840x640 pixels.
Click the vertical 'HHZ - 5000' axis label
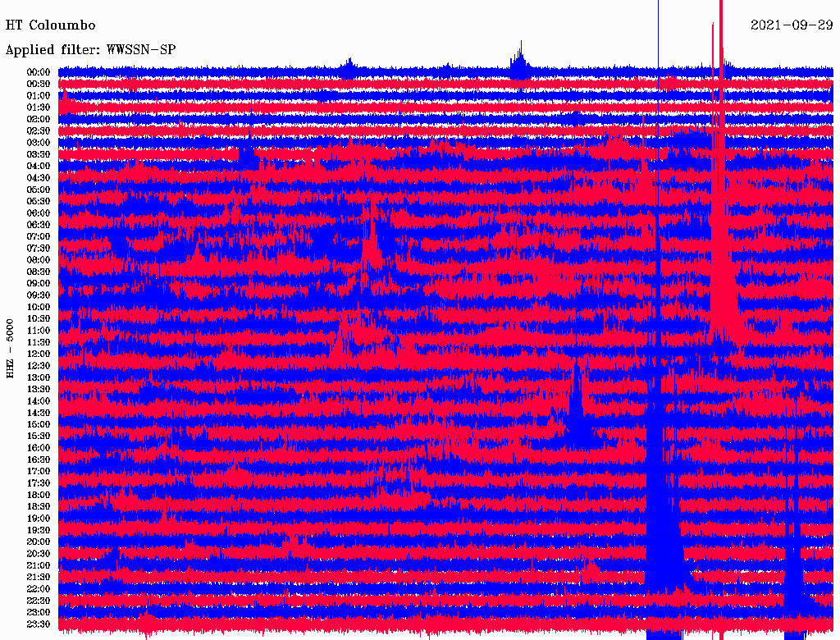coord(10,349)
